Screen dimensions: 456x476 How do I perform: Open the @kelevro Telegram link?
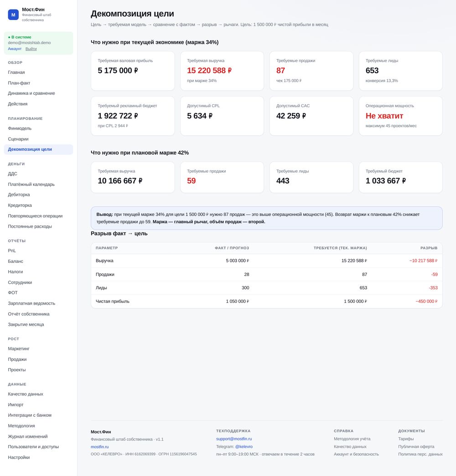tap(244, 446)
